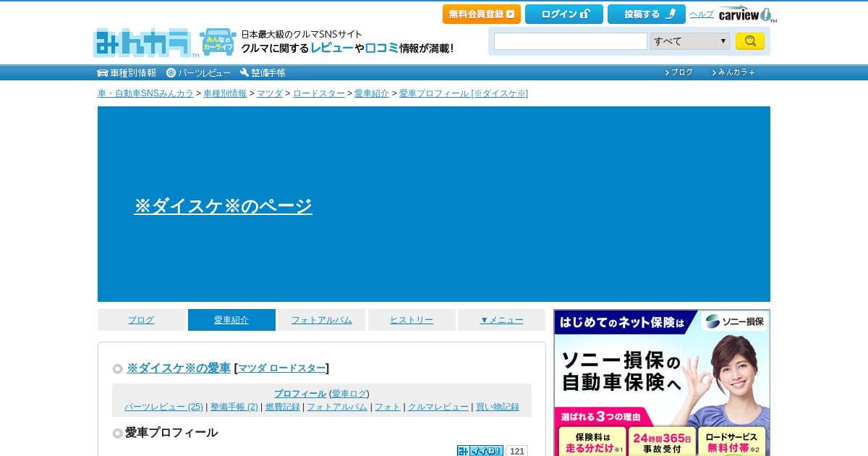This screenshot has height=456, width=868.
Task: Open the フォト link in the car submenu
Action: [x=388, y=407]
